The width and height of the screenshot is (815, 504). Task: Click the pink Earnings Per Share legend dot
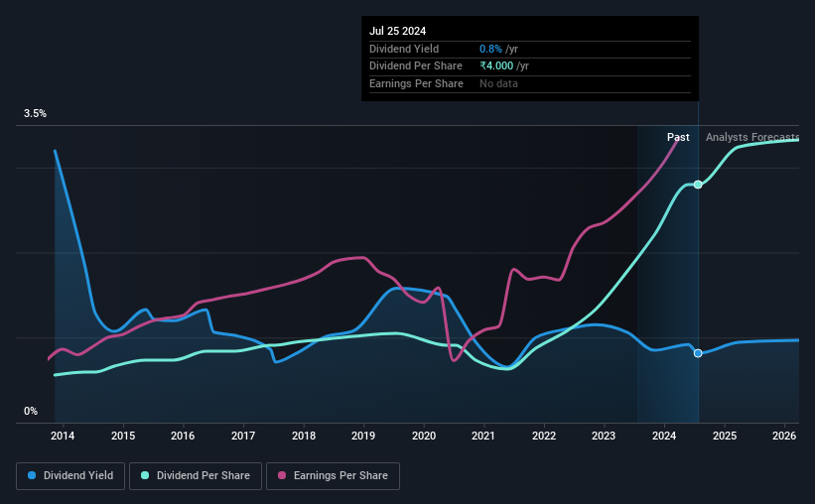coord(282,475)
